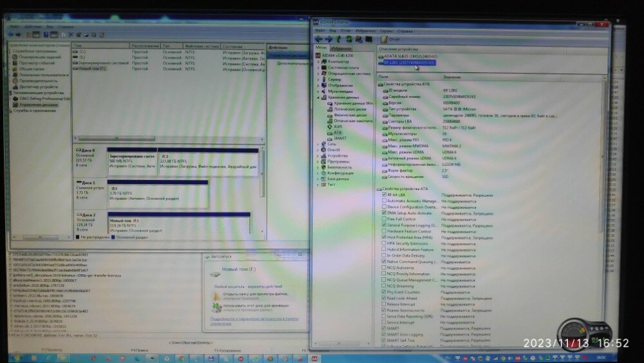
Task: Expand Сеть tree node arrow
Action: coord(318,144)
